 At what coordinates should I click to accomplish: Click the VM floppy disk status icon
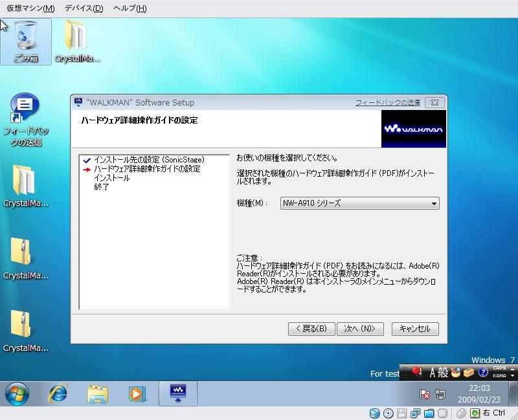click(401, 413)
